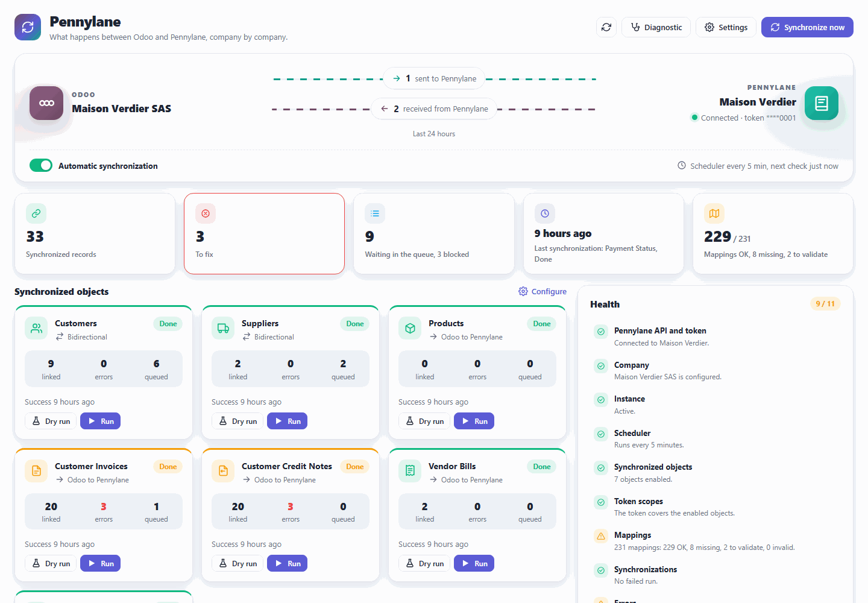Open Pennylane Settings
This screenshot has width=868, height=603.
[x=726, y=27]
